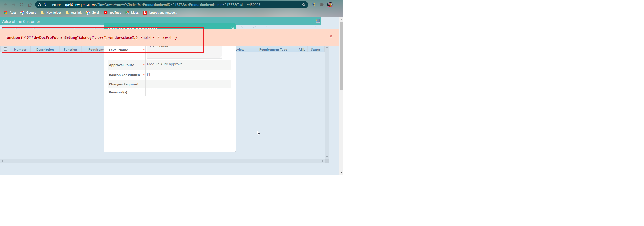Close the Published Successfully notification banner

(331, 36)
